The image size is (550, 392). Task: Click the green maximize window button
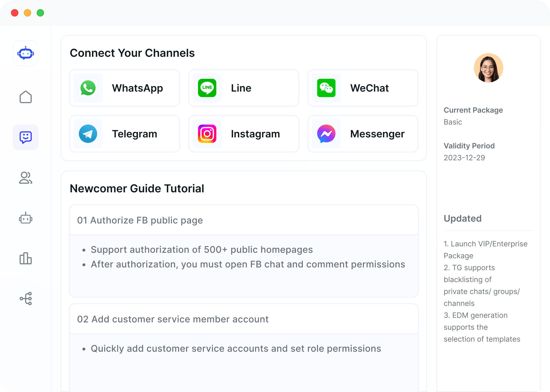[40, 13]
